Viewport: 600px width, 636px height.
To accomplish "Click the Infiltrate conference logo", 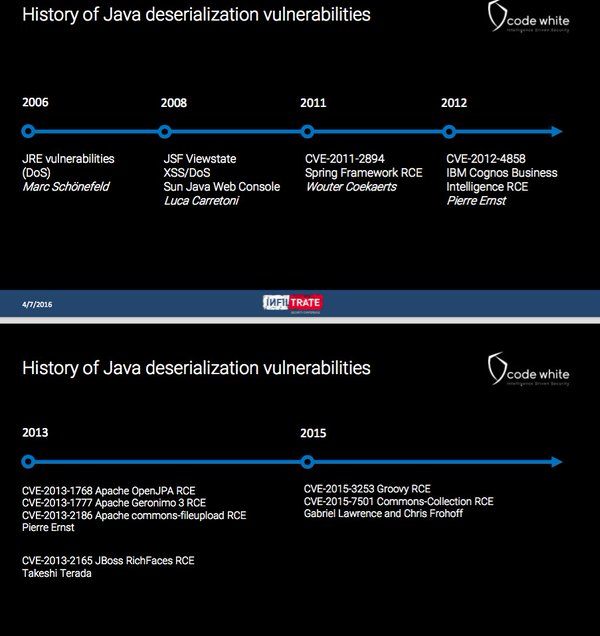I will (293, 303).
